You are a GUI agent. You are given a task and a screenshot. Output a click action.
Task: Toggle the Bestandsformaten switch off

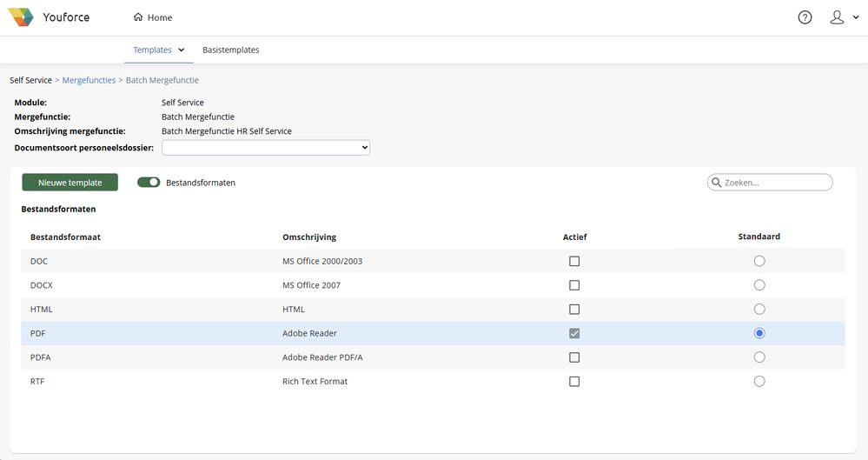coord(149,183)
